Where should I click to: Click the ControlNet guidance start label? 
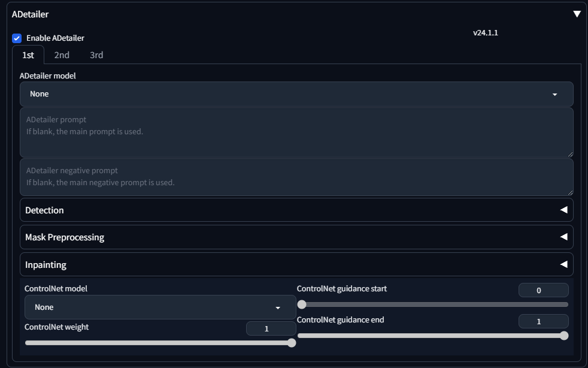342,289
